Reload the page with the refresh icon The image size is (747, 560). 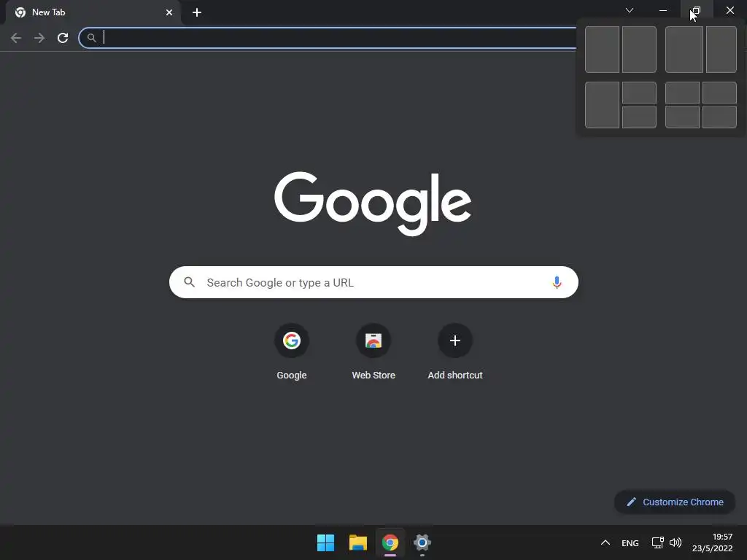tap(63, 38)
